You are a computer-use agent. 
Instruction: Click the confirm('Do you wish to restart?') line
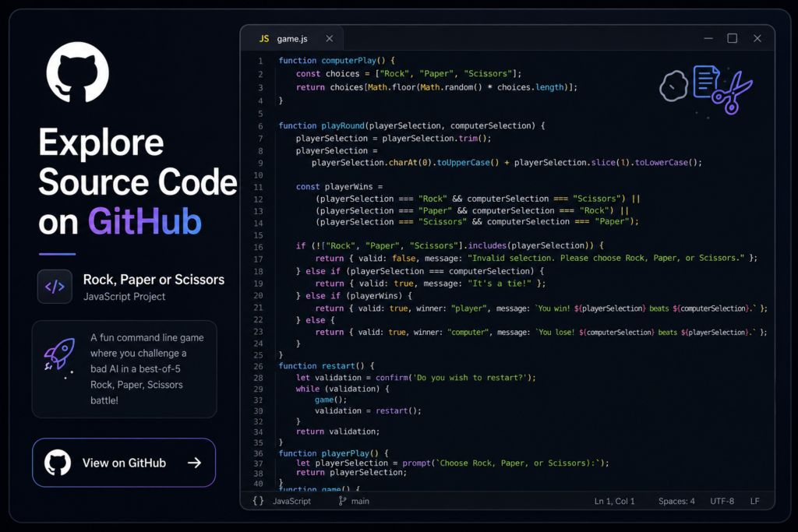pos(416,377)
